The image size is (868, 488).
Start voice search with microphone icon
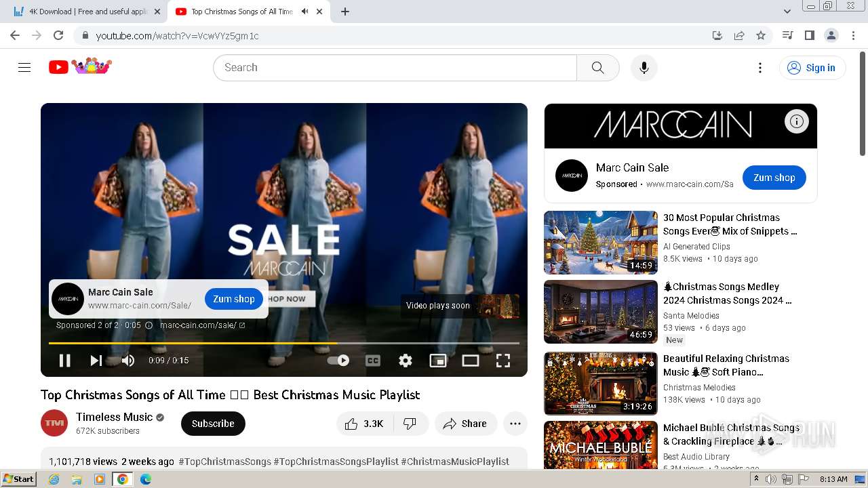pyautogui.click(x=644, y=67)
